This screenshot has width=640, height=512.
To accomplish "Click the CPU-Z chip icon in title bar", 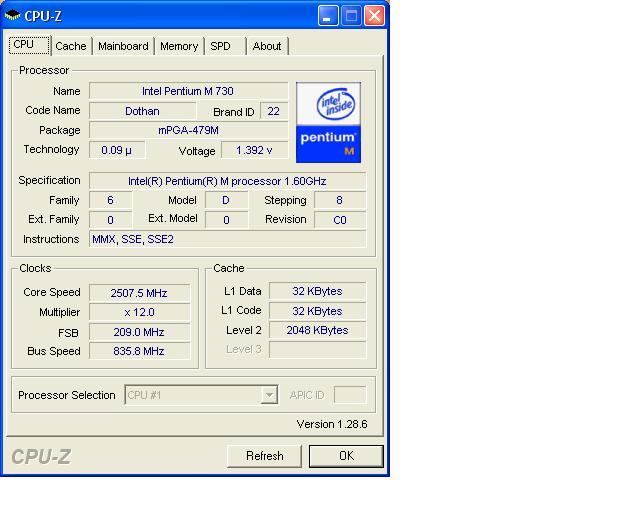I will (12, 16).
